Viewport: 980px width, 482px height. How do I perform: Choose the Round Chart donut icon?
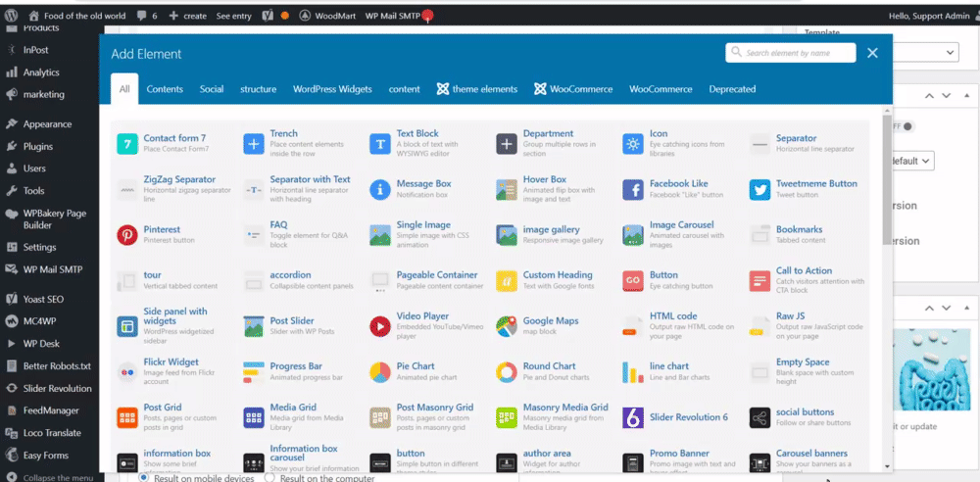click(x=507, y=372)
